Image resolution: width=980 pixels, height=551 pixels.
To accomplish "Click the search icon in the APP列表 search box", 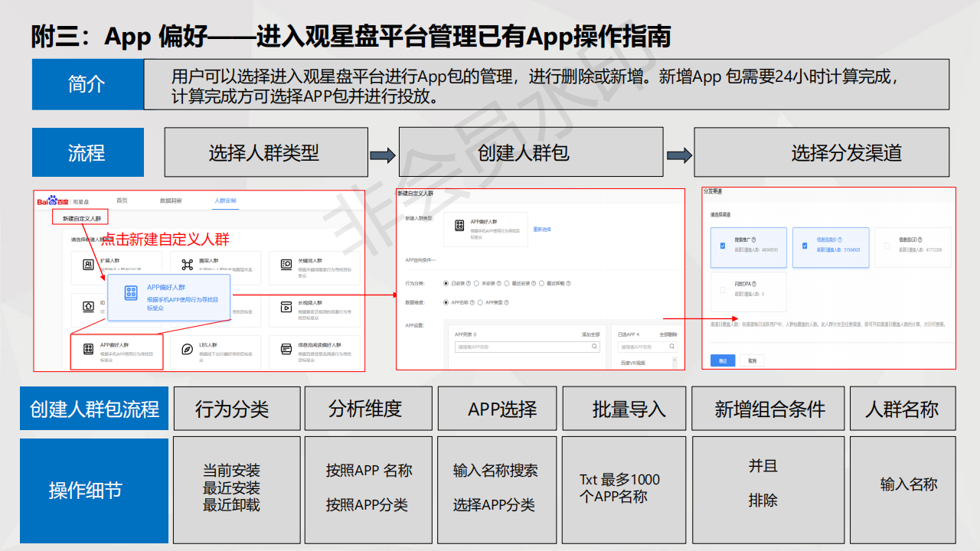I will point(594,346).
